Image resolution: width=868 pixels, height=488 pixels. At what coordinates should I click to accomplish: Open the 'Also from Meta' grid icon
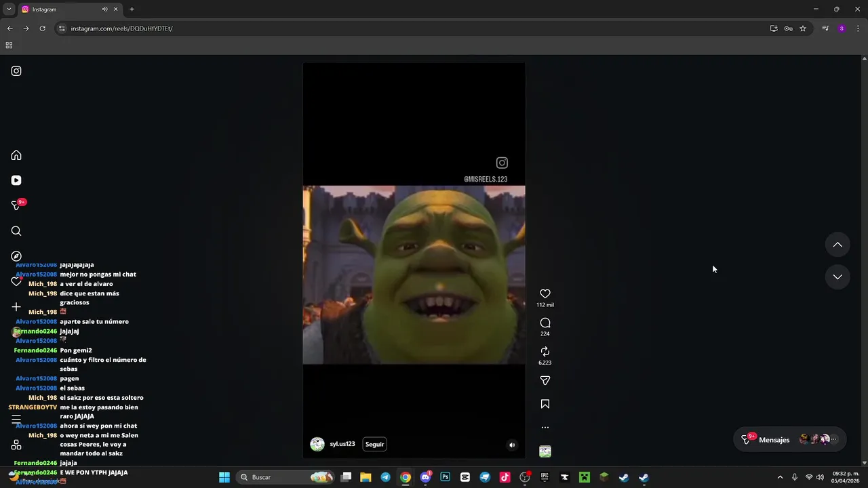[16, 445]
